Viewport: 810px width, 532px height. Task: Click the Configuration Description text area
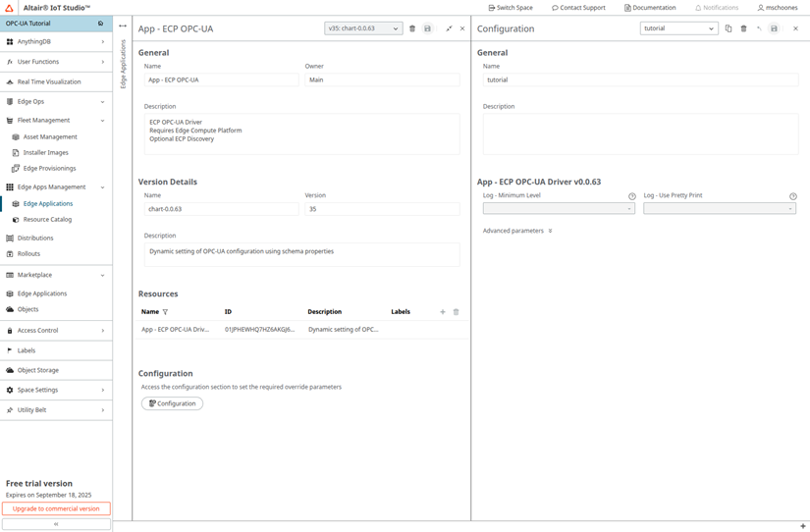[x=640, y=134]
